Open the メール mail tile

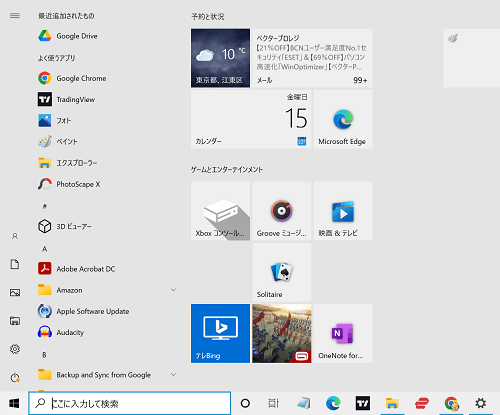point(312,58)
